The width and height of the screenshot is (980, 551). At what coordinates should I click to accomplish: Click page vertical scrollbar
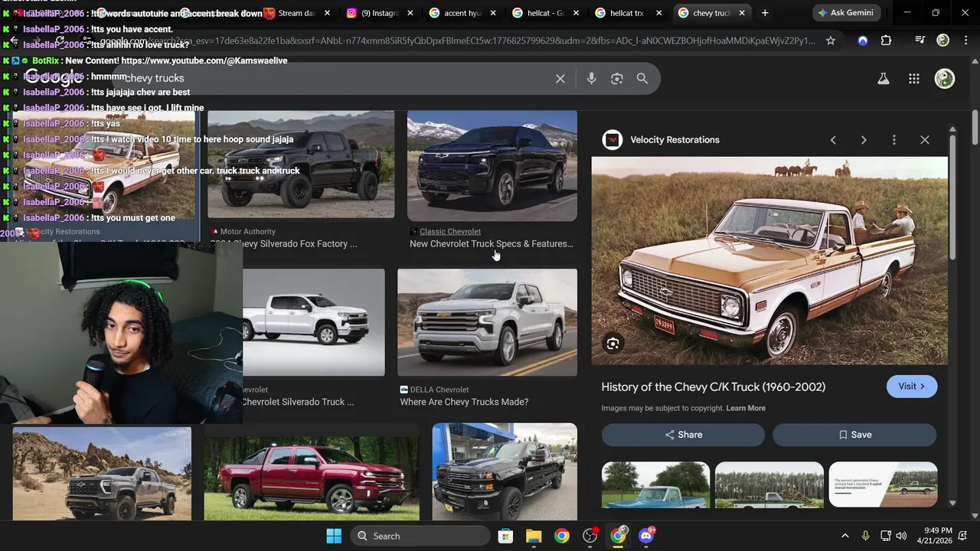click(975, 126)
